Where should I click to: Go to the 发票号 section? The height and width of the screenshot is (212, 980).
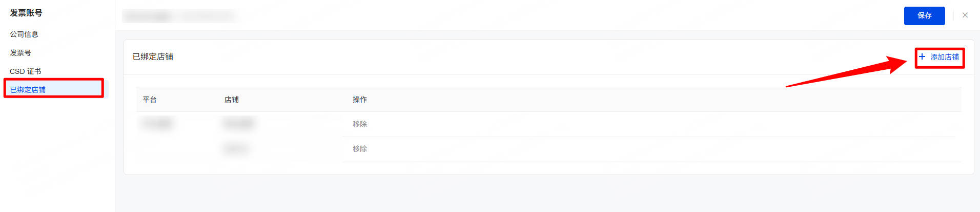click(x=21, y=53)
